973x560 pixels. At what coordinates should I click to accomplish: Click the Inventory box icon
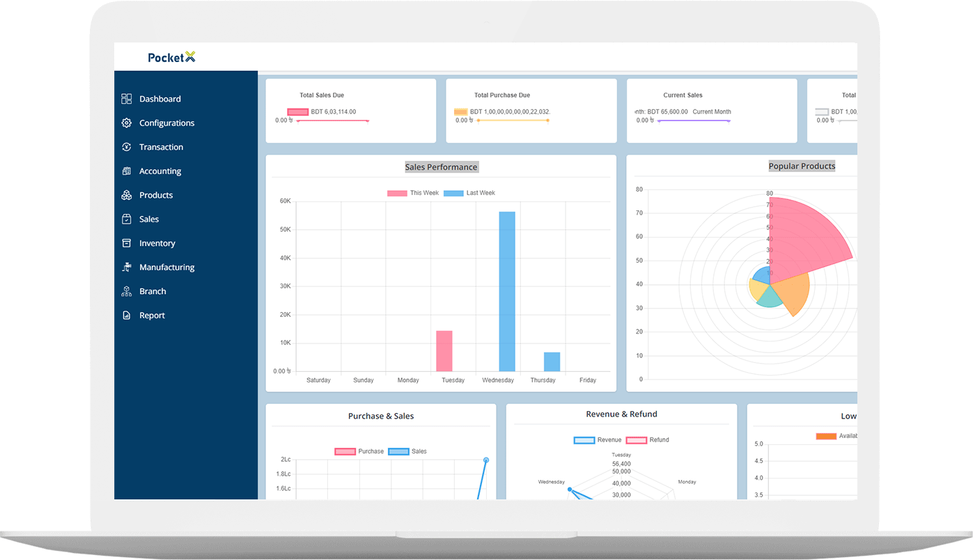click(x=126, y=243)
